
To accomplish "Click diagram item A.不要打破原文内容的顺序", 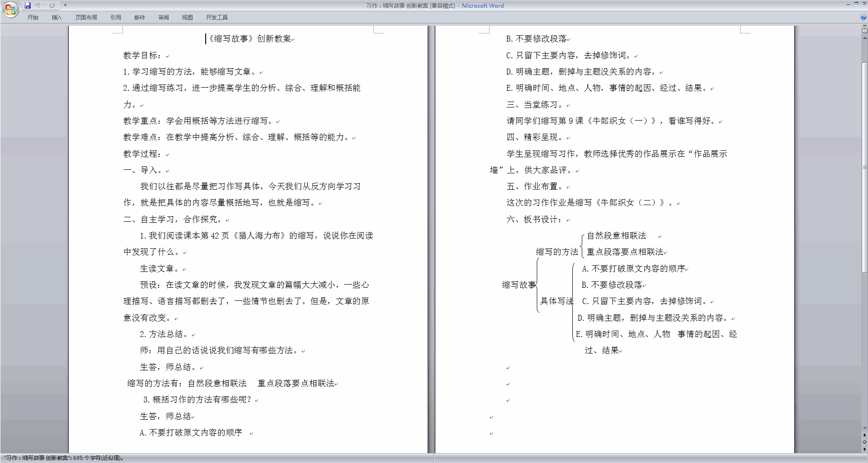I will [634, 269].
